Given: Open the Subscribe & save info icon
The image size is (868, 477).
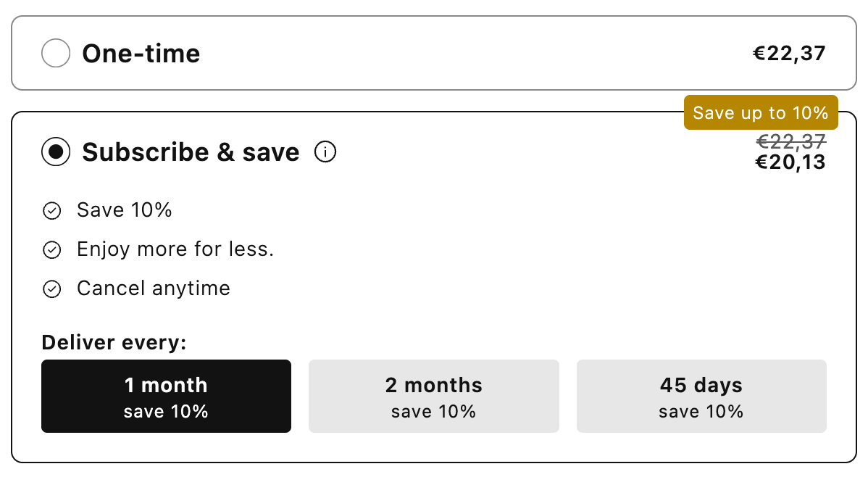Looking at the screenshot, I should 326,152.
